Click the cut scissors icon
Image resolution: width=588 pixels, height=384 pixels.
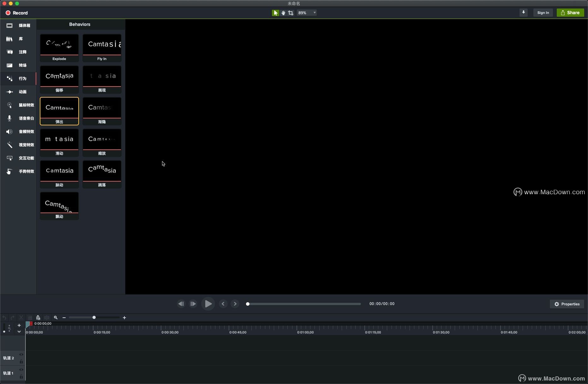tap(21, 318)
